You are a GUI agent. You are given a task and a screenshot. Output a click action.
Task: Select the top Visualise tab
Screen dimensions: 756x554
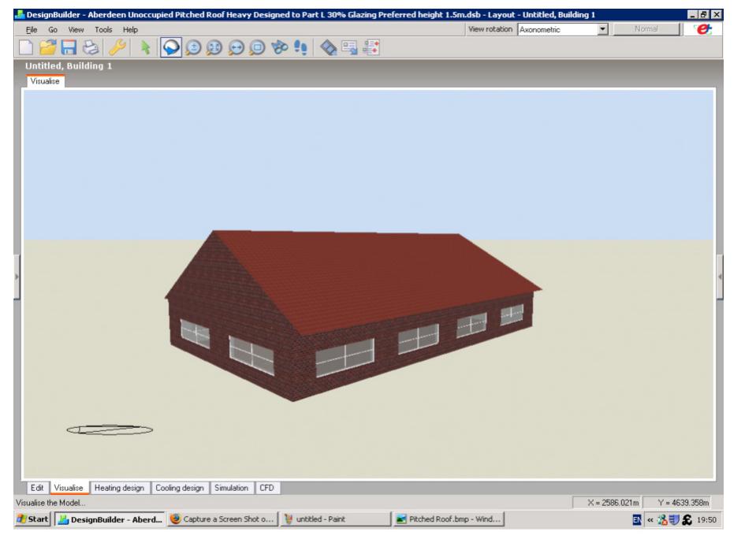(45, 81)
